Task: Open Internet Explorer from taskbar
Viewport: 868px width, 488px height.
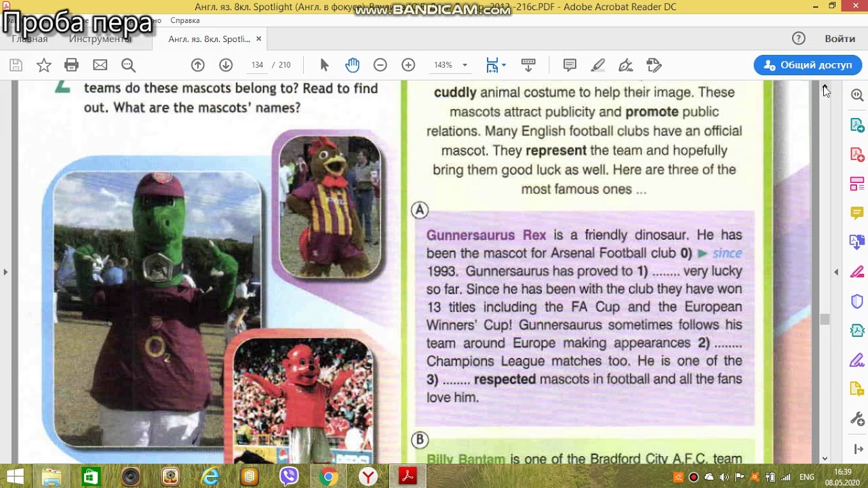Action: 210,477
